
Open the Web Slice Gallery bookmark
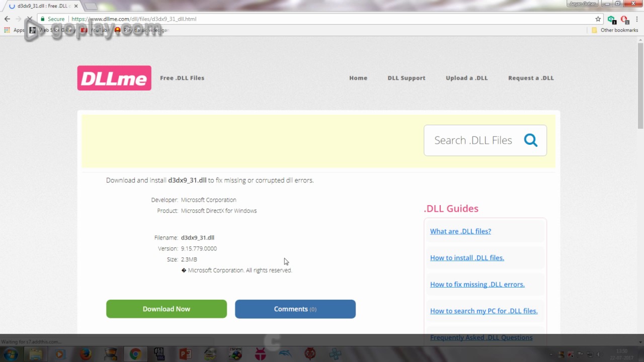coord(52,30)
